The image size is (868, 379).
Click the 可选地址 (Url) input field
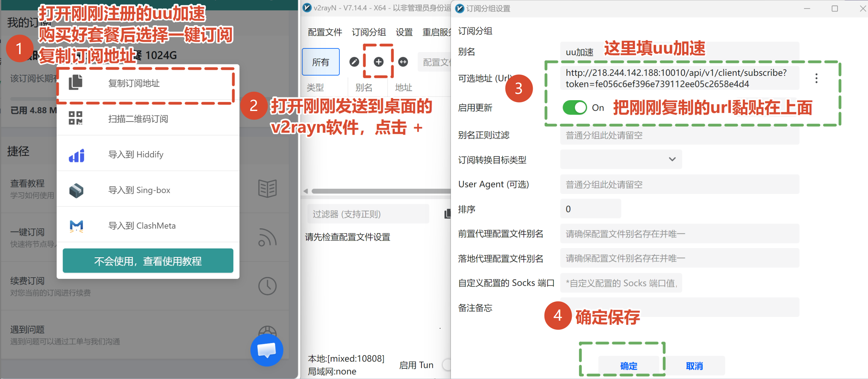[679, 78]
